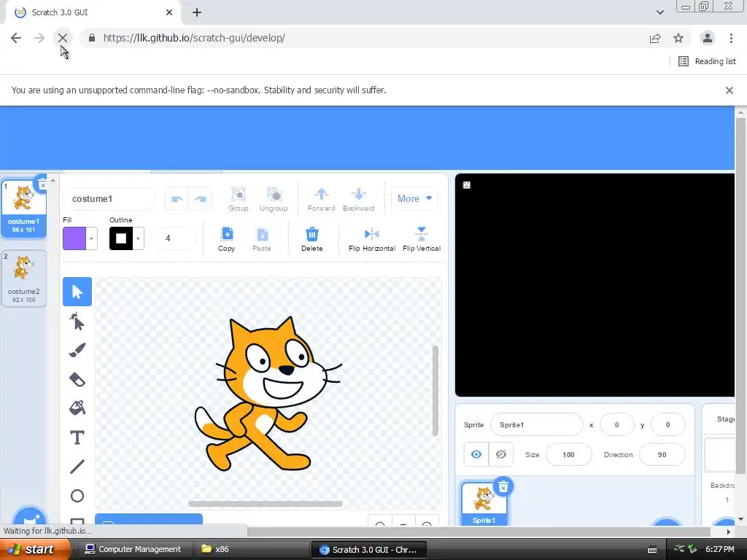
Task: Click the share page icon in address bar
Action: pyautogui.click(x=655, y=38)
